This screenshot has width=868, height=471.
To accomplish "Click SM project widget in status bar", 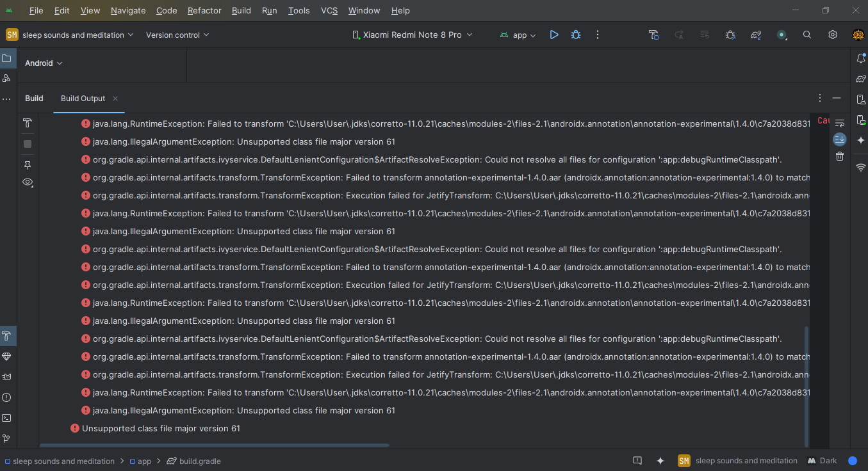I will tap(738, 461).
